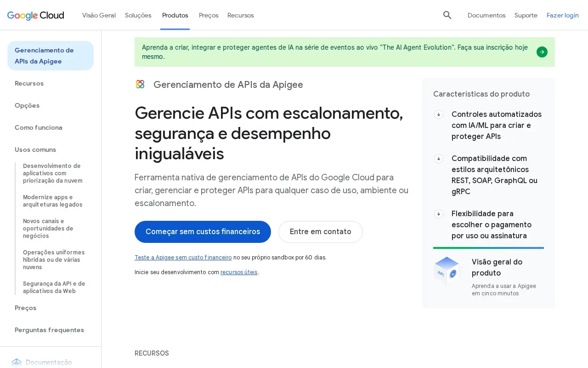Click the Google Cloud logo
The image size is (588, 368).
tap(36, 15)
